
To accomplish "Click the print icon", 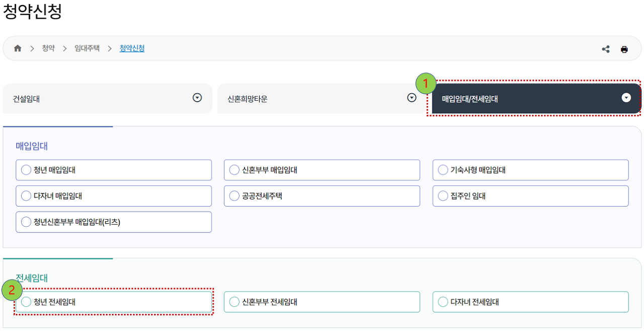I will (624, 49).
